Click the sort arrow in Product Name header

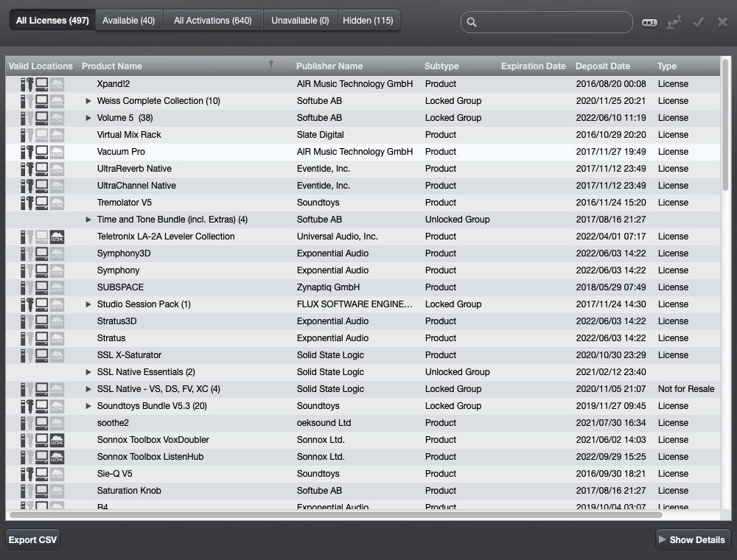click(271, 64)
